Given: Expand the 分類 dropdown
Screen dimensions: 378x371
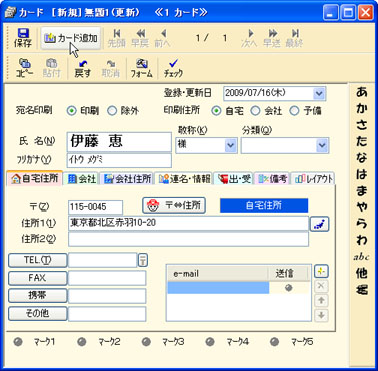Looking at the screenshot, I should coord(322,145).
